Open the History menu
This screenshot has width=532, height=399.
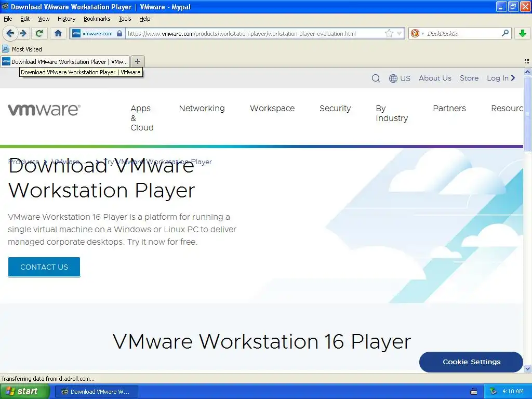point(66,19)
